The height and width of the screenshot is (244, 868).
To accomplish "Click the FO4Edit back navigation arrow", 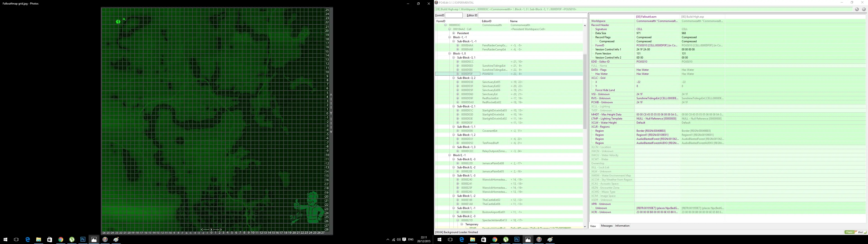I will tap(857, 9).
